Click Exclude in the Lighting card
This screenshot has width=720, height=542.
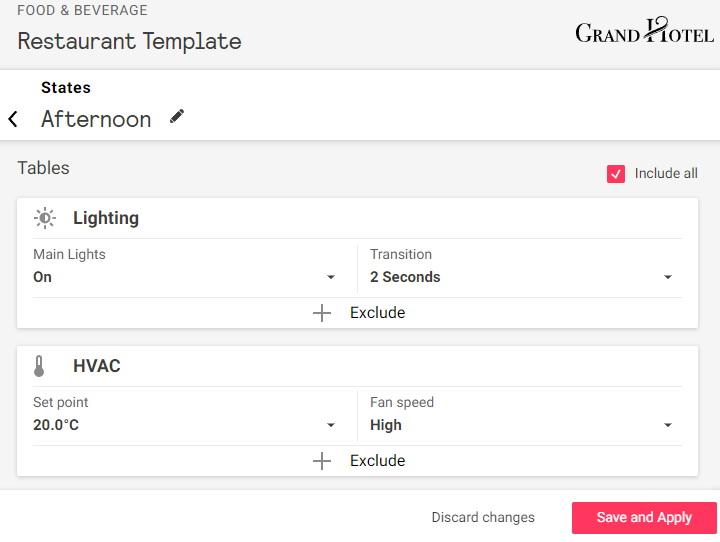click(377, 313)
